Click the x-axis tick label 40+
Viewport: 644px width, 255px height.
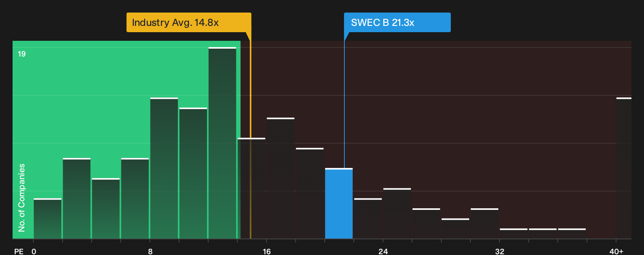pos(617,251)
